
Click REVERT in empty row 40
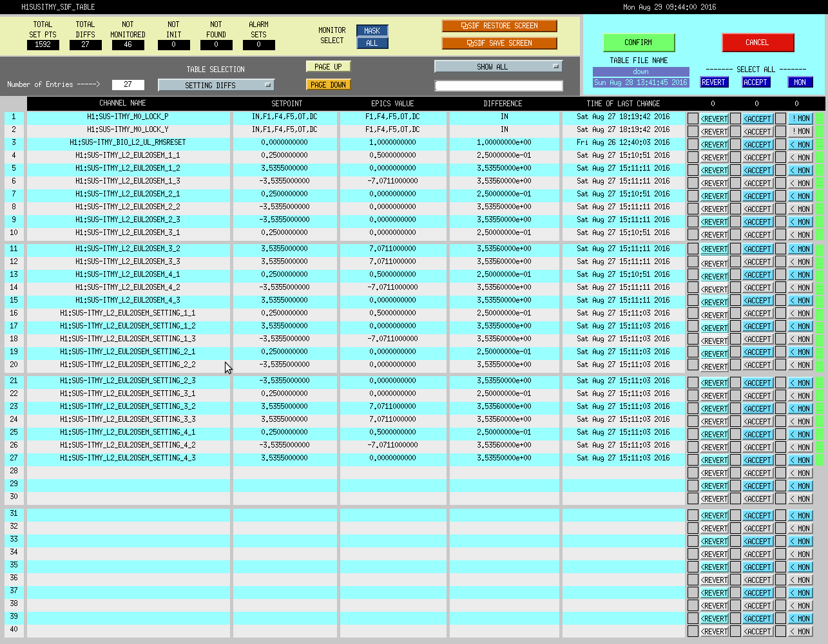(714, 631)
